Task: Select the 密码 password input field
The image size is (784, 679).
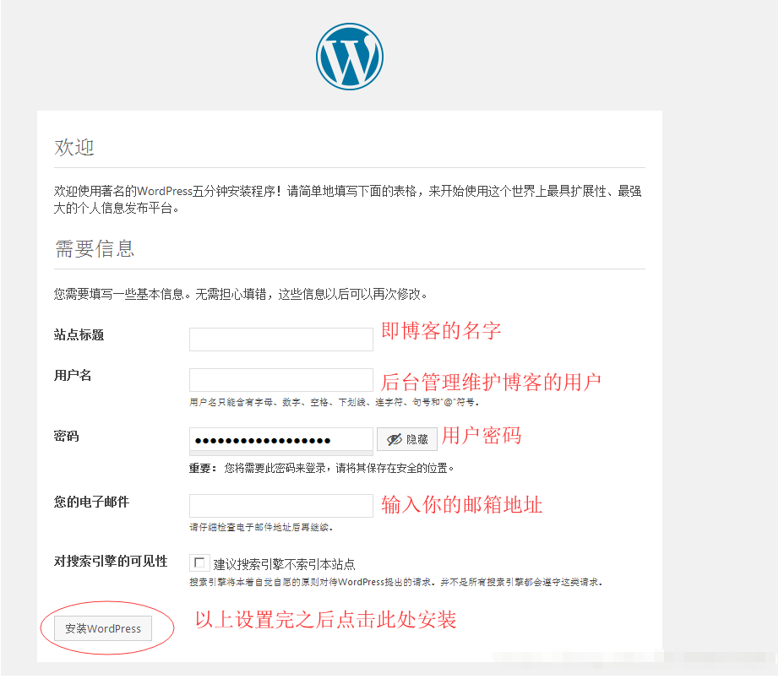Action: pos(281,440)
